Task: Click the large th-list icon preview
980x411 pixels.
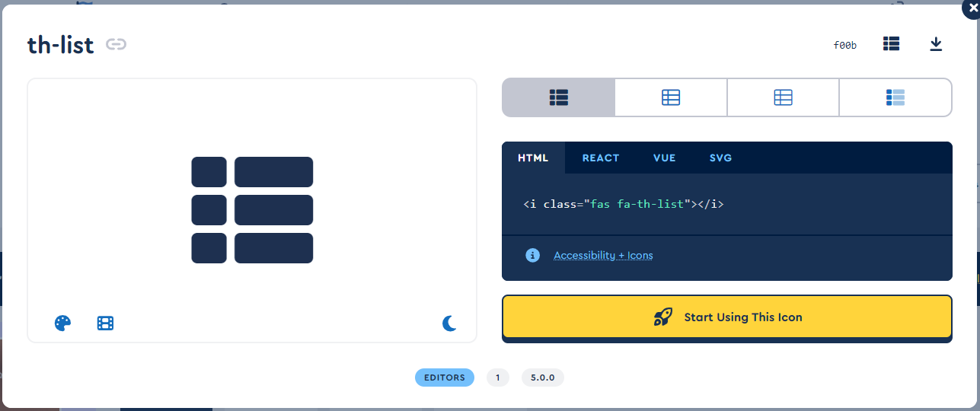Action: [x=252, y=210]
